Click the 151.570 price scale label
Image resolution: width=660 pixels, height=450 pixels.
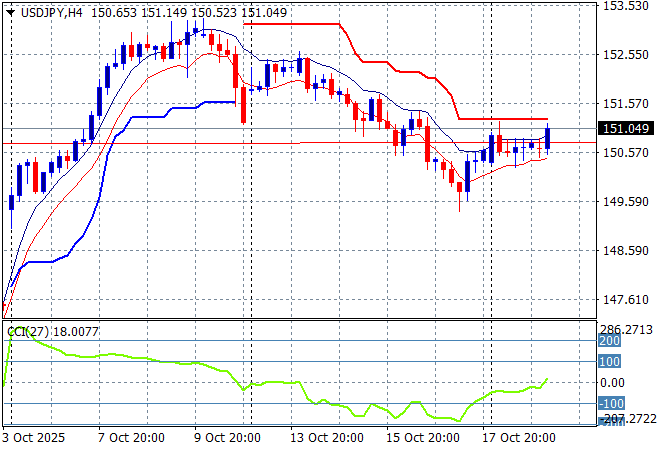point(626,104)
